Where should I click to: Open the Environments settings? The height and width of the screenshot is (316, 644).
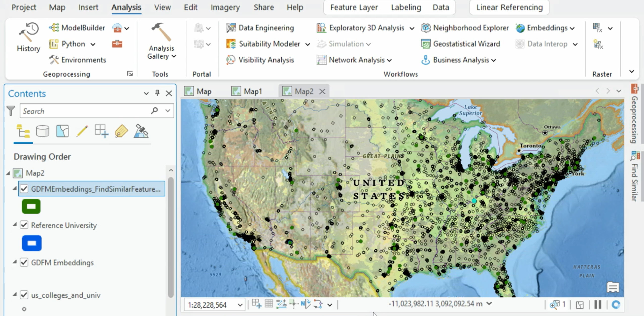[83, 60]
